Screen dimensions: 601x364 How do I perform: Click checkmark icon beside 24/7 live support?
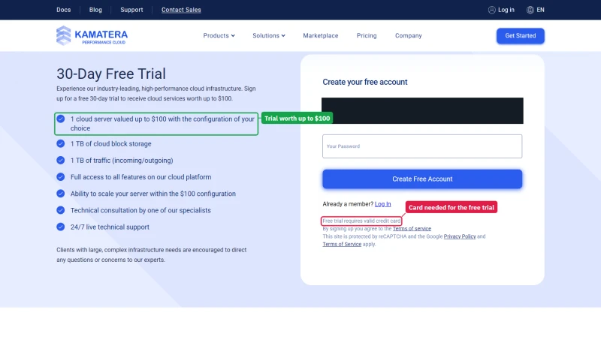point(61,227)
